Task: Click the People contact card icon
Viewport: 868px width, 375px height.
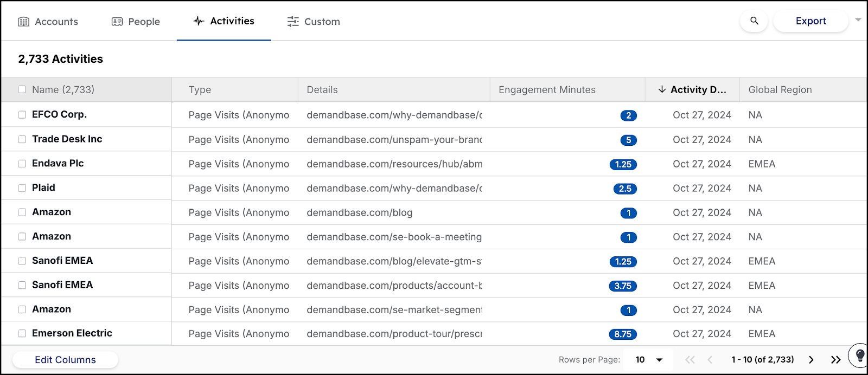Action: tap(117, 22)
